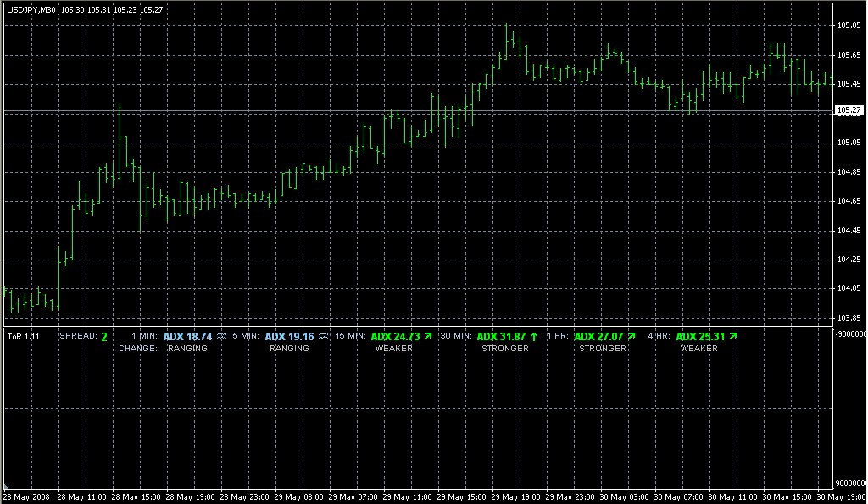Click the 1 HR ADX trend arrow
Viewport: 868px width, 504px height.
pyautogui.click(x=632, y=337)
